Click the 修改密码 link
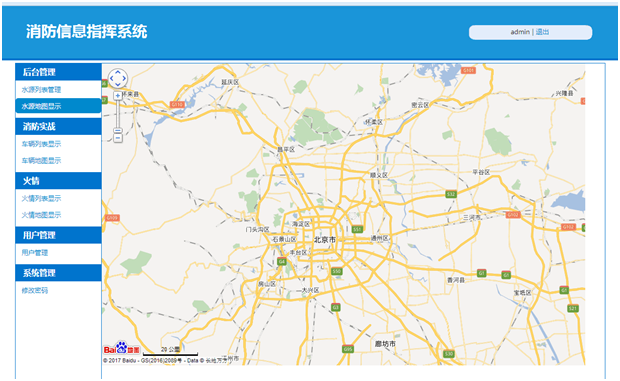Image resolution: width=620 pixels, height=381 pixels. pyautogui.click(x=35, y=290)
